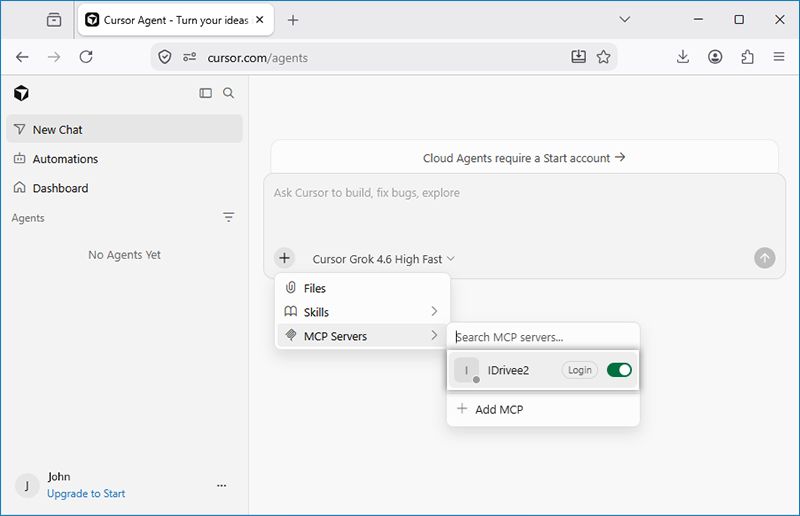800x516 pixels.
Task: Open sidebar search magnifier icon
Action: [x=229, y=93]
